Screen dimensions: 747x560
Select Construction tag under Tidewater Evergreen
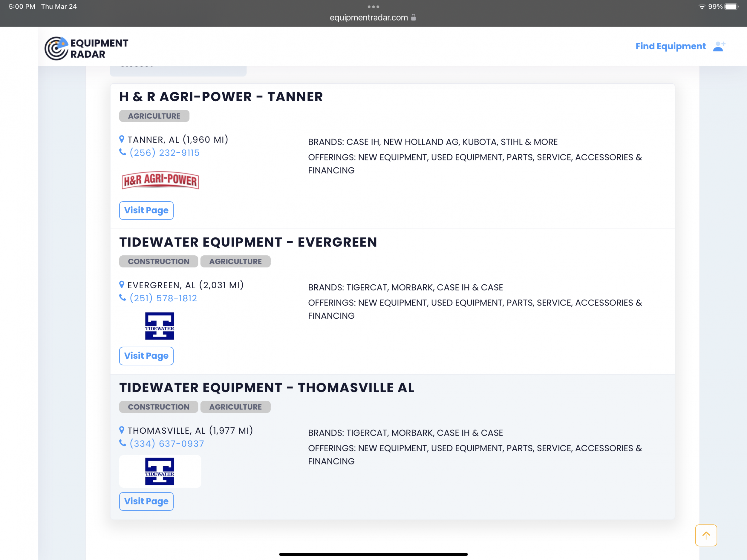tap(158, 261)
